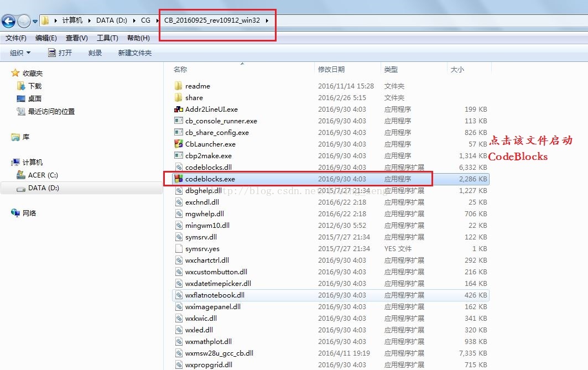Open 最近访问的位置 in favorites
The image size is (588, 370).
point(51,111)
